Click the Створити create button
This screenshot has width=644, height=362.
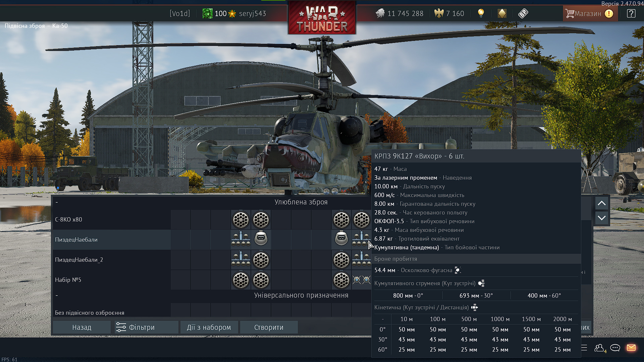(x=269, y=327)
